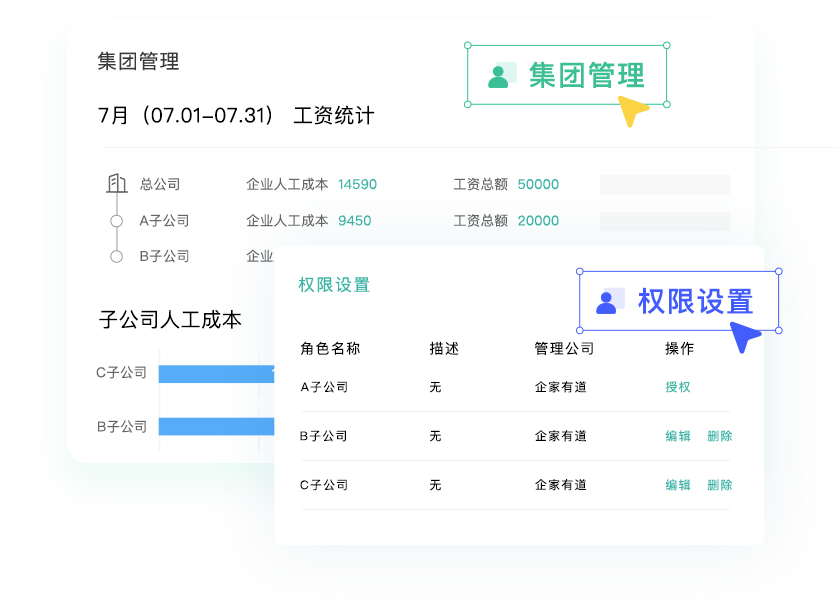This screenshot has height=613, width=838.
Task: Delete the B子公司 role via 删除
Action: point(719,436)
